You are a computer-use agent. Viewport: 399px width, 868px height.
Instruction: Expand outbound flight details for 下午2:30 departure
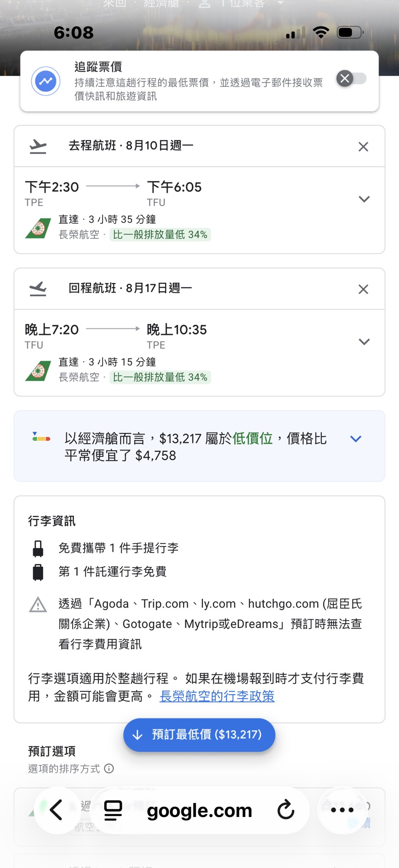coord(364,199)
